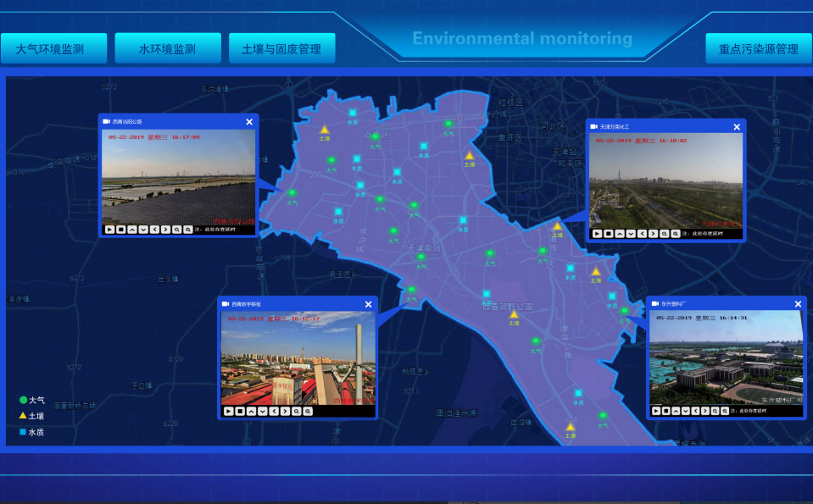Image resolution: width=813 pixels, height=504 pixels.
Task: Click the cyan square 水质 legend entry
Action: pos(32,432)
